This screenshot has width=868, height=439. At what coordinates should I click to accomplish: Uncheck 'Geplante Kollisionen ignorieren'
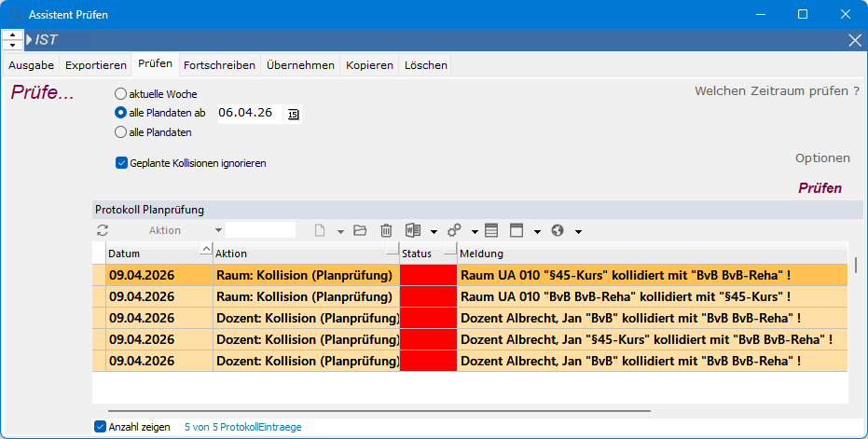click(x=121, y=163)
